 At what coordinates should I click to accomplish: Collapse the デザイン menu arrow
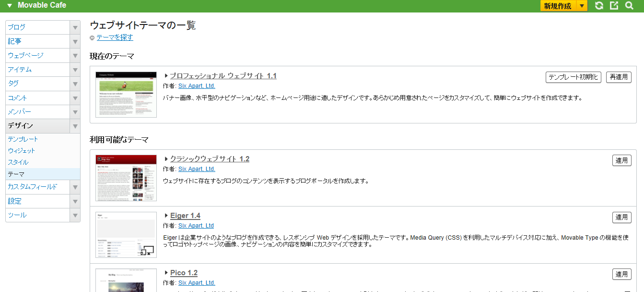click(x=75, y=126)
